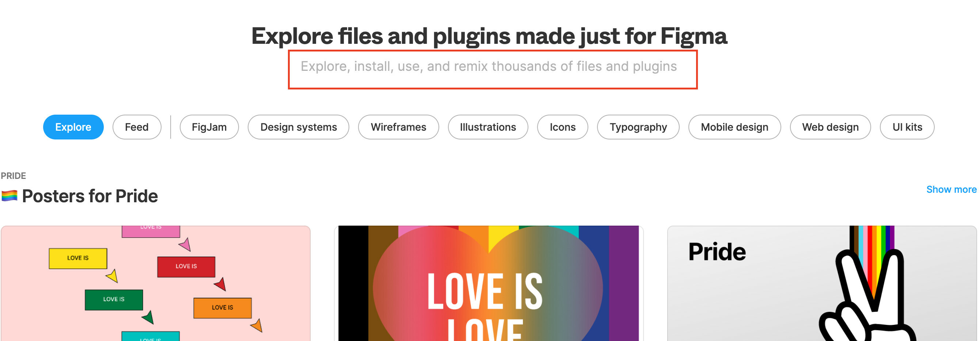
Task: Click the Explore files and plugins headline
Action: point(489,36)
